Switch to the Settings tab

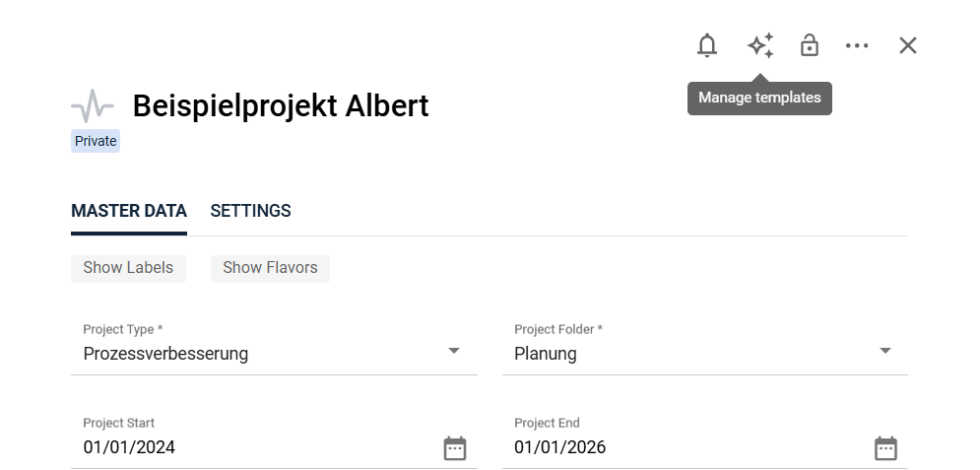[250, 211]
